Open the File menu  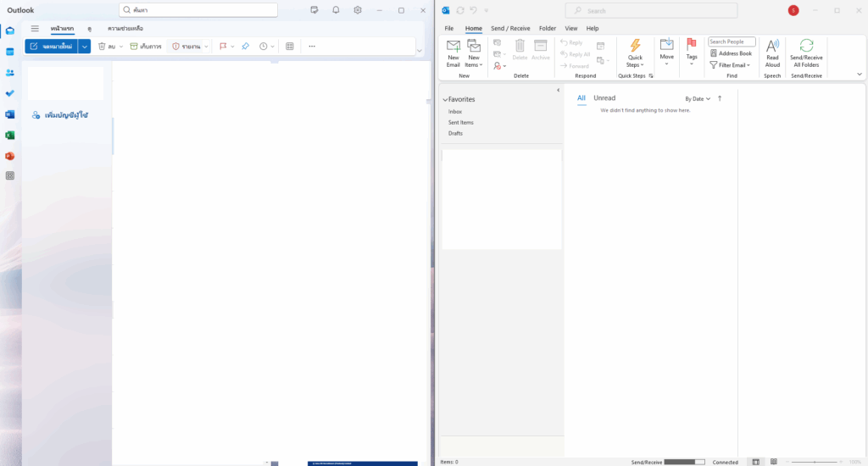[449, 28]
